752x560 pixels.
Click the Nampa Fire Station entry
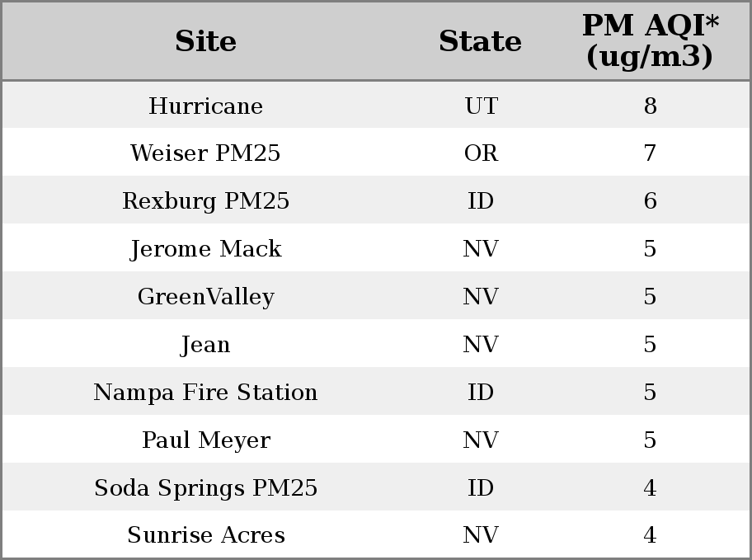[205, 392]
